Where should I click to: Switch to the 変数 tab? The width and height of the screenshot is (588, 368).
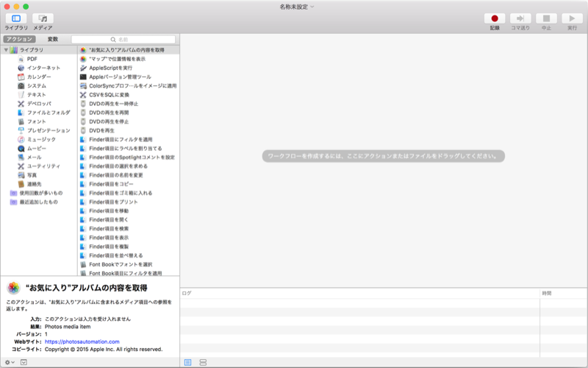tap(53, 39)
